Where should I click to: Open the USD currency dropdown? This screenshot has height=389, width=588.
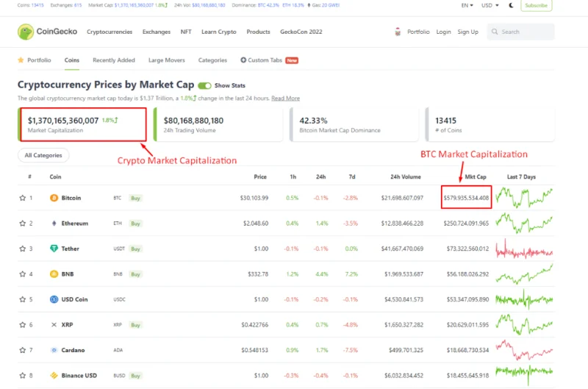[490, 5]
